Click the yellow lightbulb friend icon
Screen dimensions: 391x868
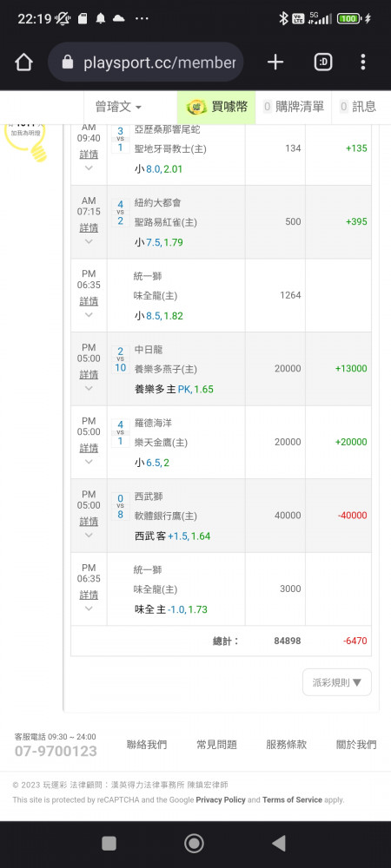25,141
